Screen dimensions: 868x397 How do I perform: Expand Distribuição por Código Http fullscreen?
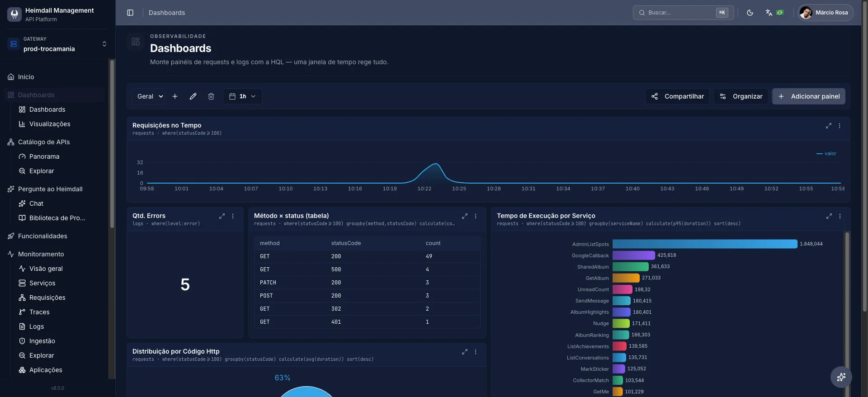465,352
